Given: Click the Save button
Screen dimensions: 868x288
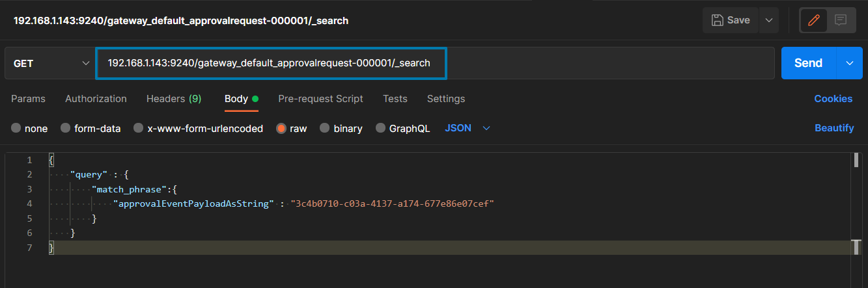Looking at the screenshot, I should click(x=731, y=20).
